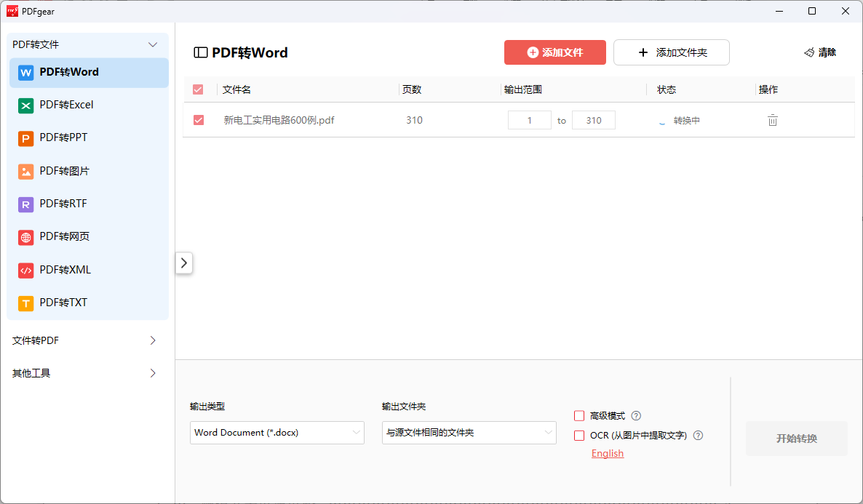Click the 文件名 column header

click(x=236, y=89)
